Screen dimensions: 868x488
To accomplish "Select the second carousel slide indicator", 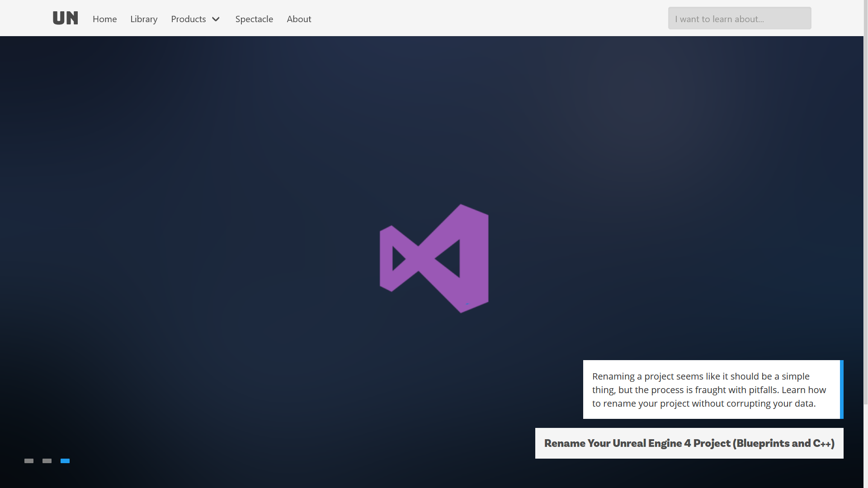I will pyautogui.click(x=47, y=461).
